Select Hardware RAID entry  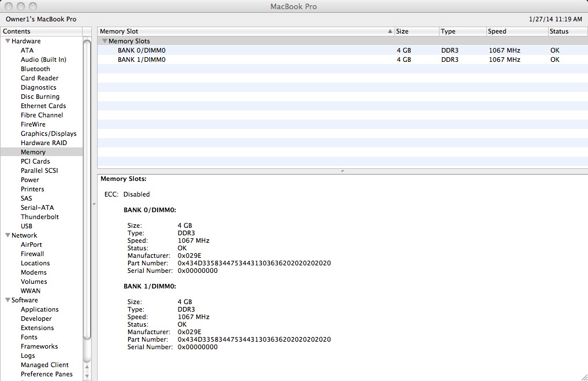click(x=43, y=143)
